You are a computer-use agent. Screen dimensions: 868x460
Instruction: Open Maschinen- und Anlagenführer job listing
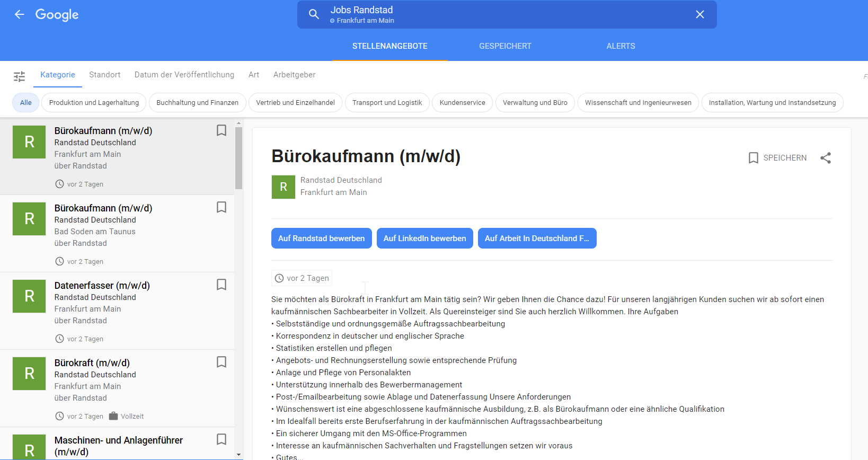[117, 444]
